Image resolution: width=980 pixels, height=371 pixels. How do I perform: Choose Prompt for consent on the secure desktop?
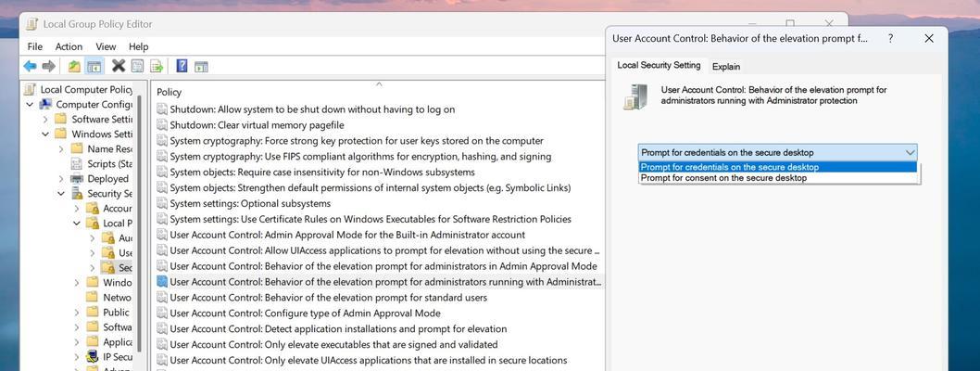(778, 178)
